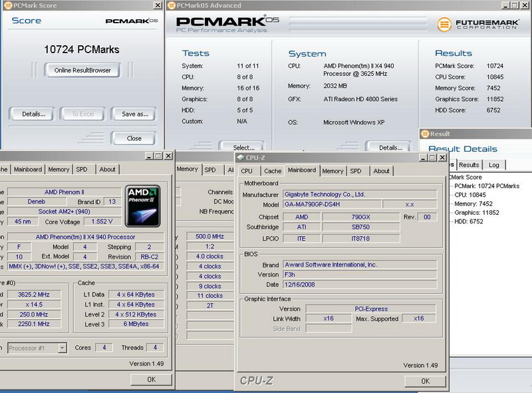Select PCMark: 10724 PCMarks tree row
532x393 pixels.
[487, 186]
